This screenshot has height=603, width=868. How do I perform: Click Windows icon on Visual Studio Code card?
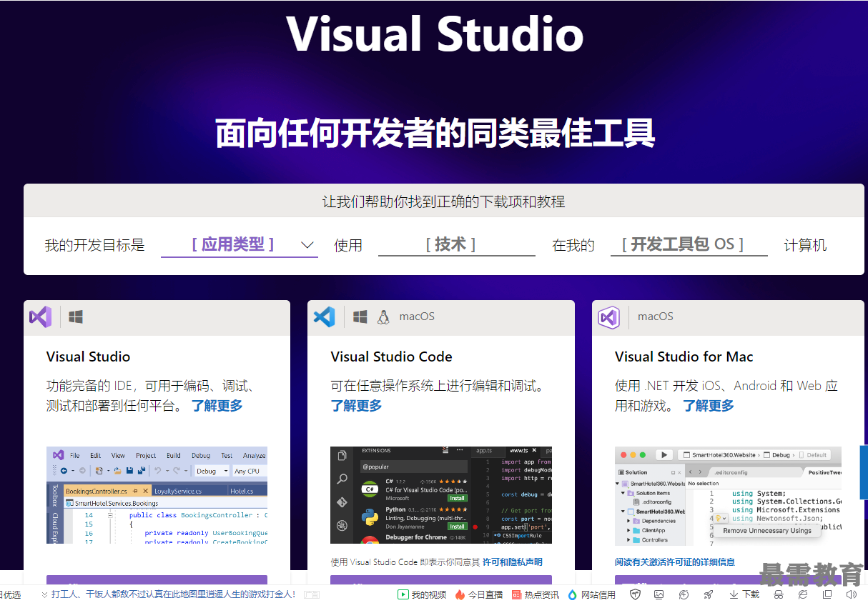coord(360,317)
